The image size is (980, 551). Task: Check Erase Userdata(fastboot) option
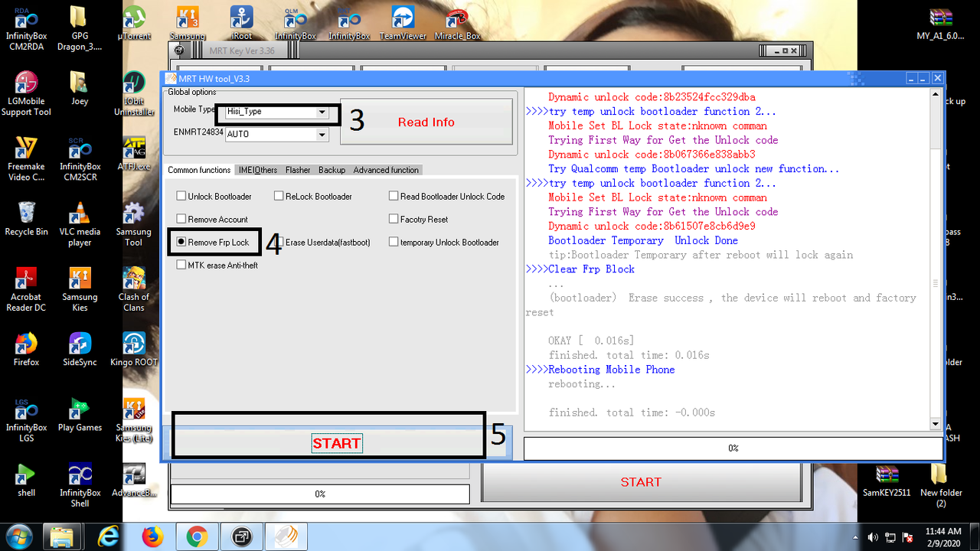(279, 242)
